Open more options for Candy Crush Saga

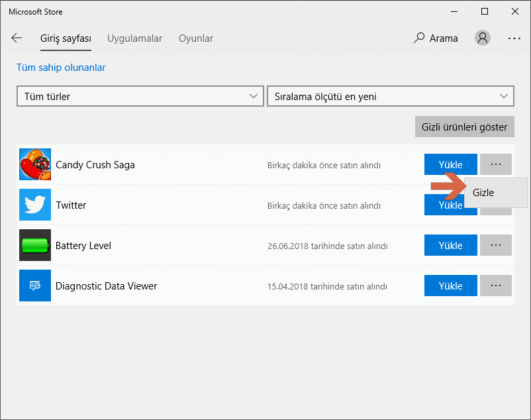[x=496, y=164]
